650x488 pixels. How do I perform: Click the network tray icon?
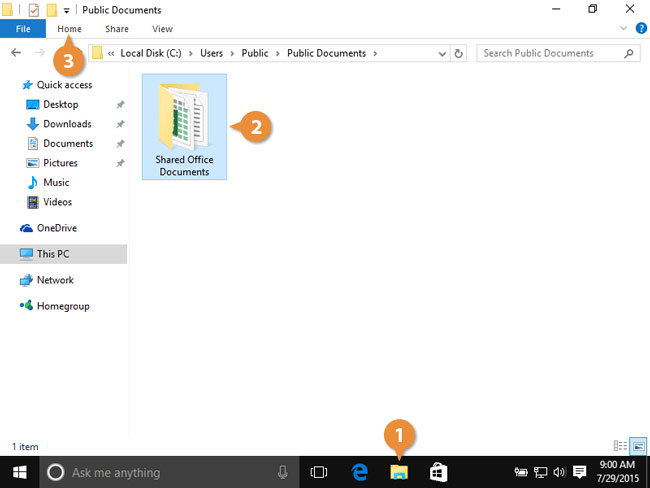tap(540, 472)
